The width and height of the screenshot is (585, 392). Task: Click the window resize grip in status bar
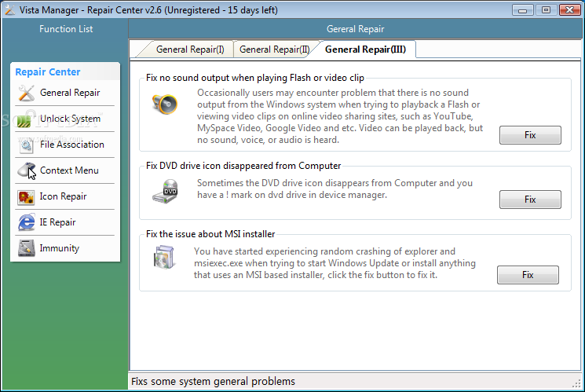pos(577,383)
